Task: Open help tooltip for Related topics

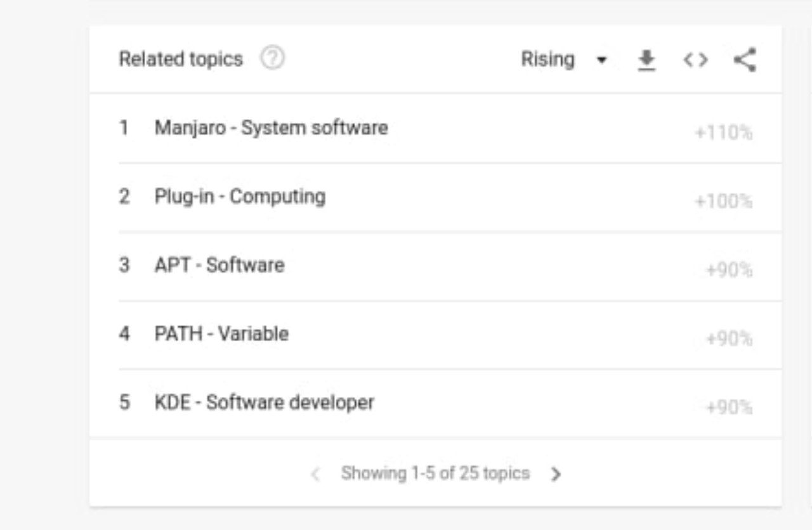Action: point(273,59)
